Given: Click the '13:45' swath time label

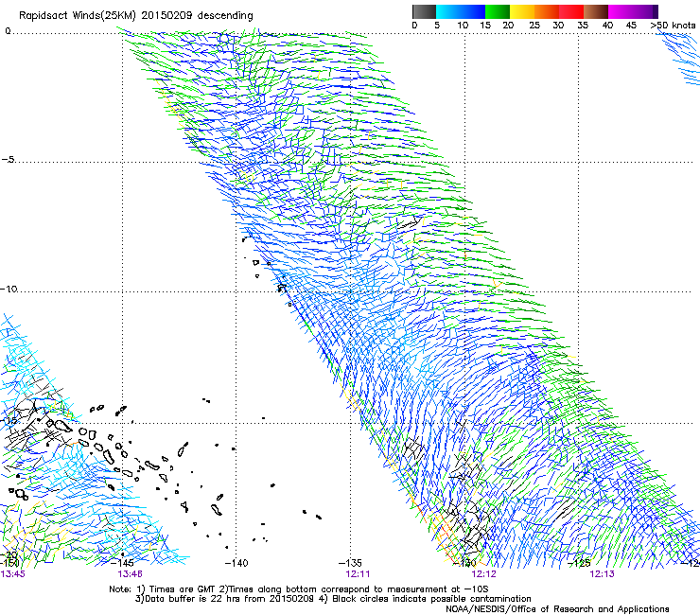Looking at the screenshot, I should coord(12,574).
